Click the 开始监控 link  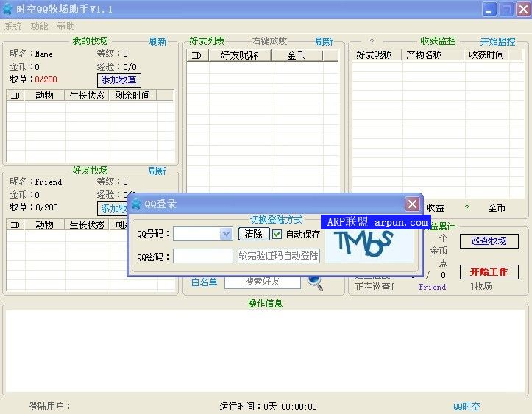tap(497, 42)
